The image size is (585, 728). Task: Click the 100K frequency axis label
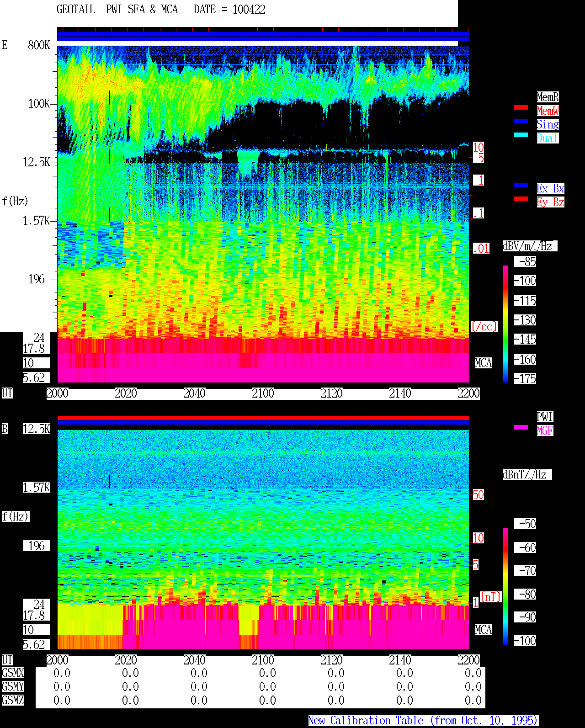coord(39,104)
